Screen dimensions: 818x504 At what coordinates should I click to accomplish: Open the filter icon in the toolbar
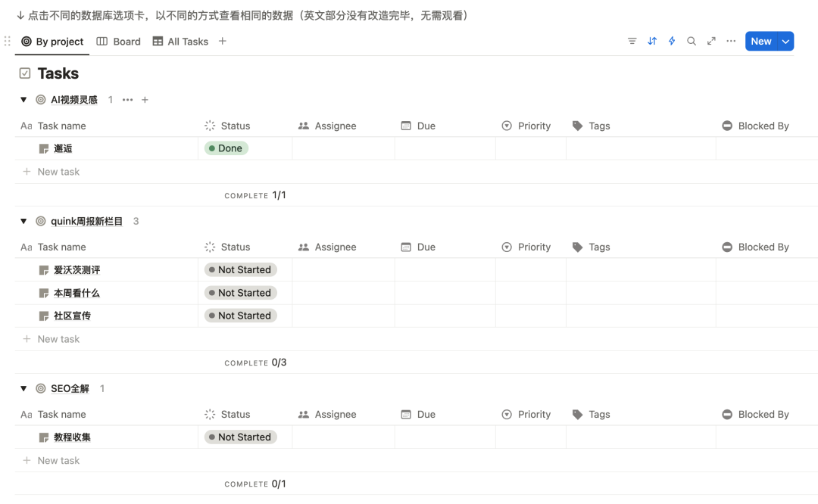click(632, 41)
